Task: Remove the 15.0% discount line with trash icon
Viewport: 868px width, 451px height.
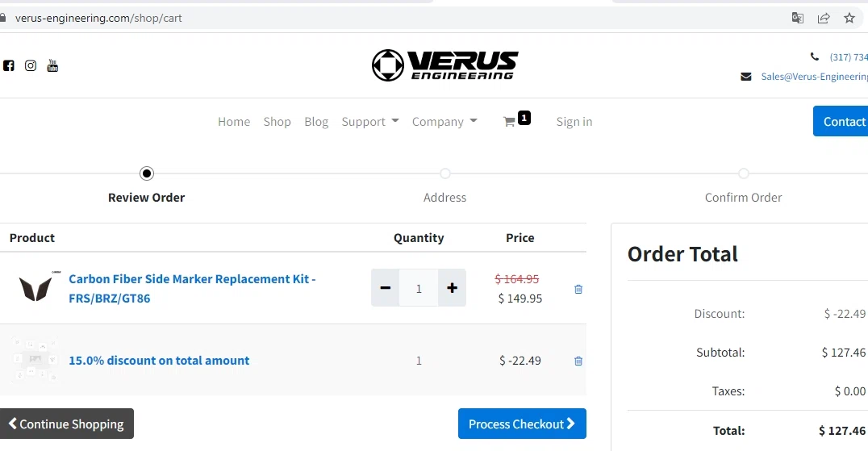Action: [578, 361]
